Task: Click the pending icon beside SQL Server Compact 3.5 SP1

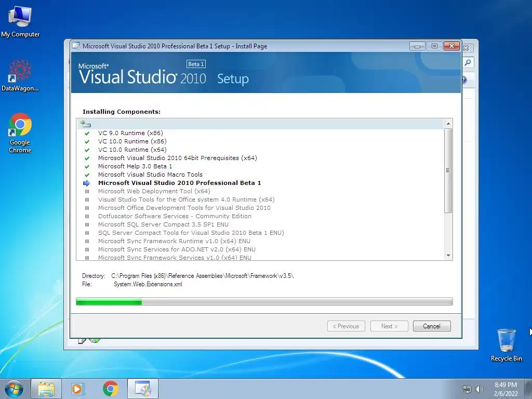Action: coord(87,224)
